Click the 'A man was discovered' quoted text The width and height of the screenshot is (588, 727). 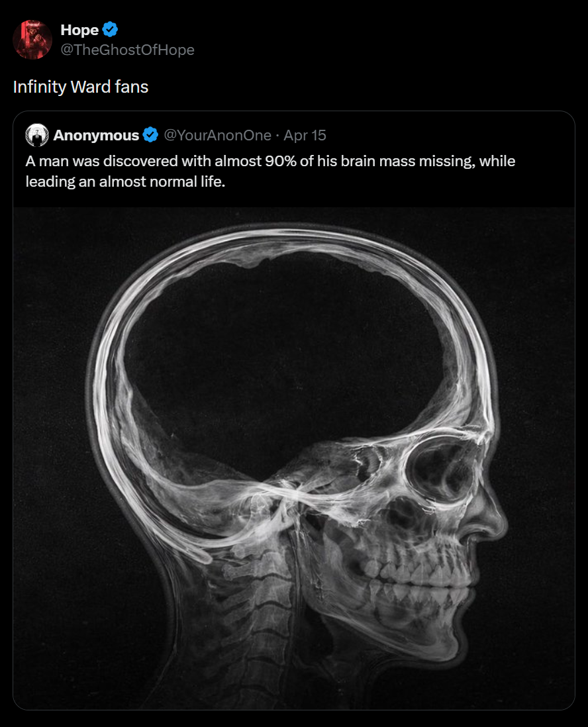pyautogui.click(x=270, y=161)
